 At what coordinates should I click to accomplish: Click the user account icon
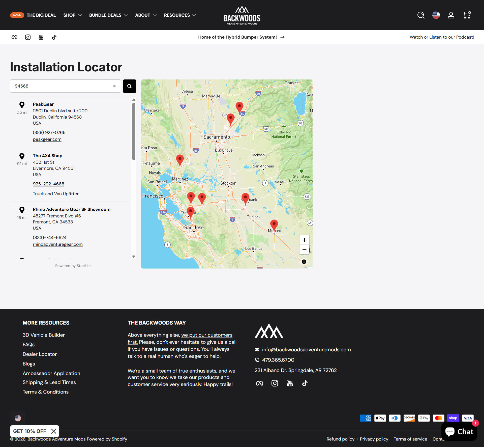[x=451, y=15]
